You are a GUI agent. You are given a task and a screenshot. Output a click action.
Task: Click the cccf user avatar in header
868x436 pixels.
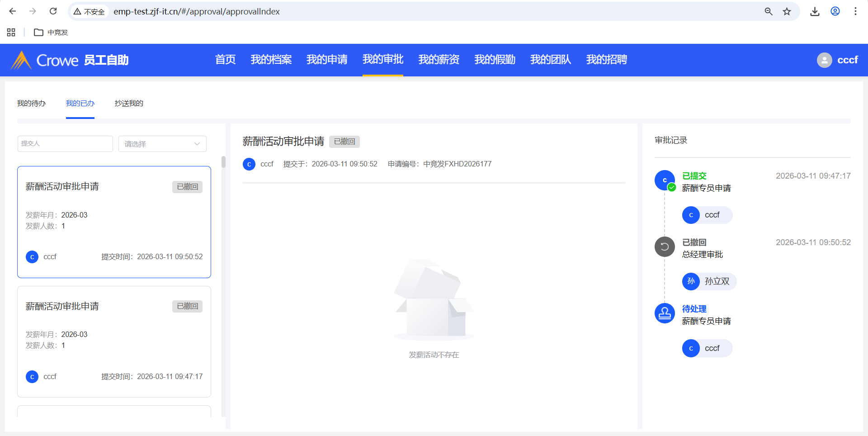pos(824,60)
